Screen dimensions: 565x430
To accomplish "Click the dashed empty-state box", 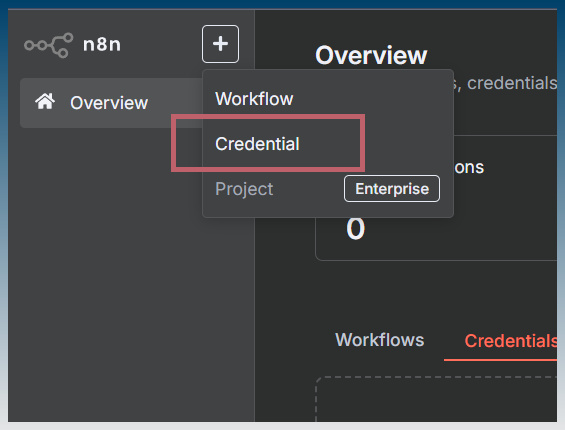I will 436,399.
